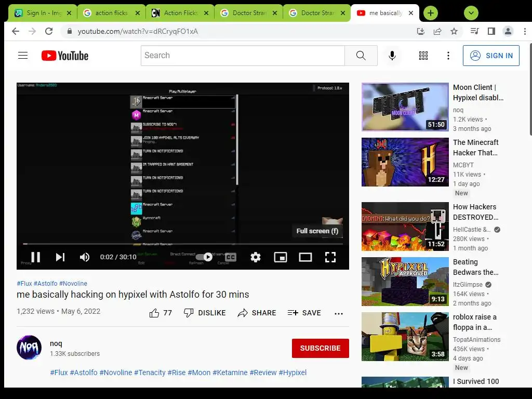Go to YouTube home logo
The width and height of the screenshot is (532, 399).
coord(65,56)
